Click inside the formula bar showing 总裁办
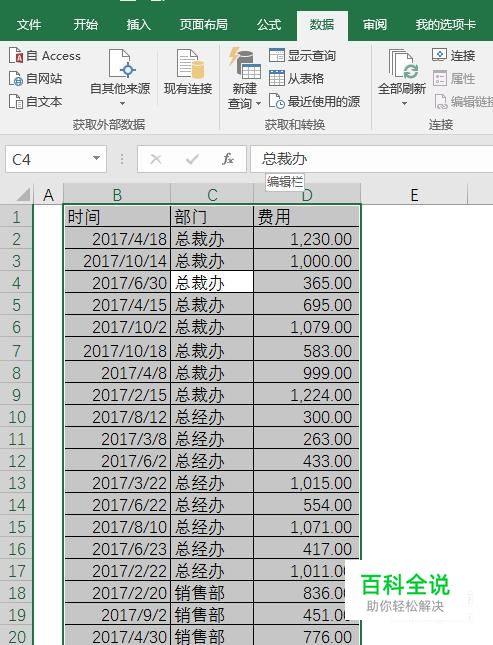493x645 pixels. [x=372, y=159]
